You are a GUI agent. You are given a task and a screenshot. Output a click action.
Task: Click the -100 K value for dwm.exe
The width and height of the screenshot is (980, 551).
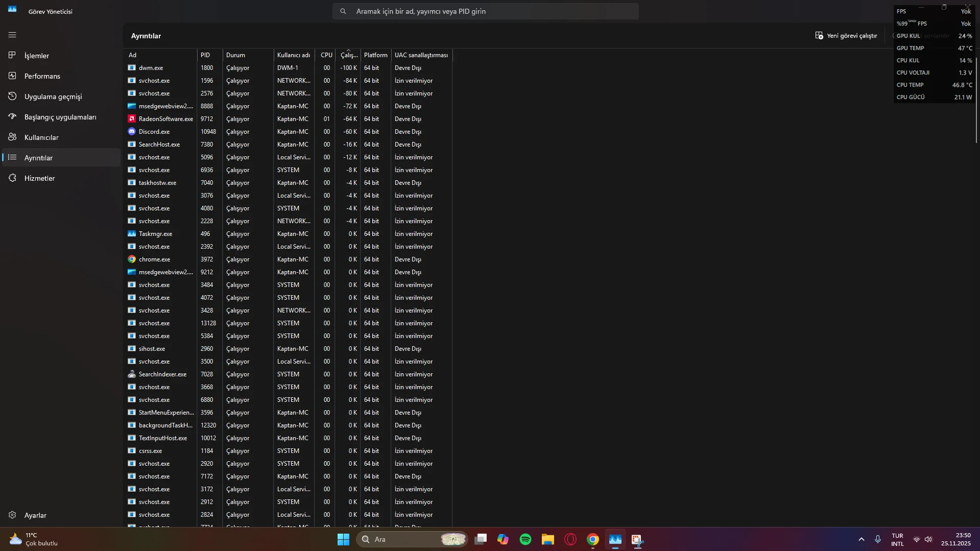pyautogui.click(x=349, y=68)
